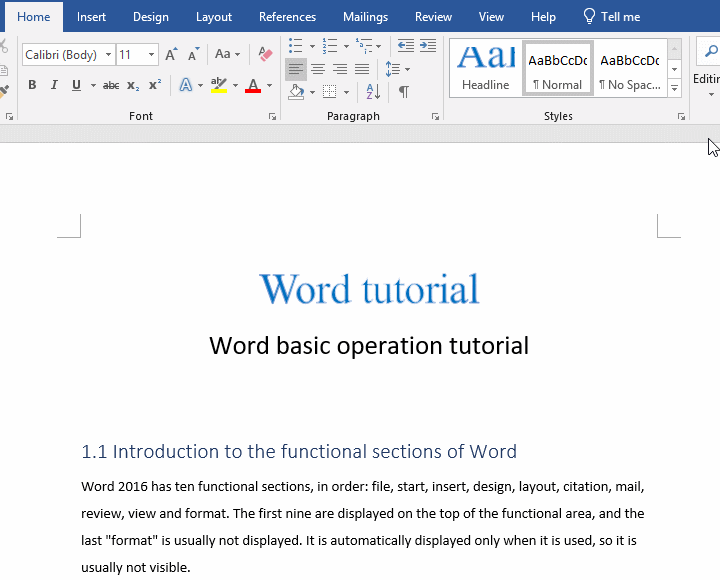
Task: Expand font color dropdown arrow
Action: tap(270, 85)
